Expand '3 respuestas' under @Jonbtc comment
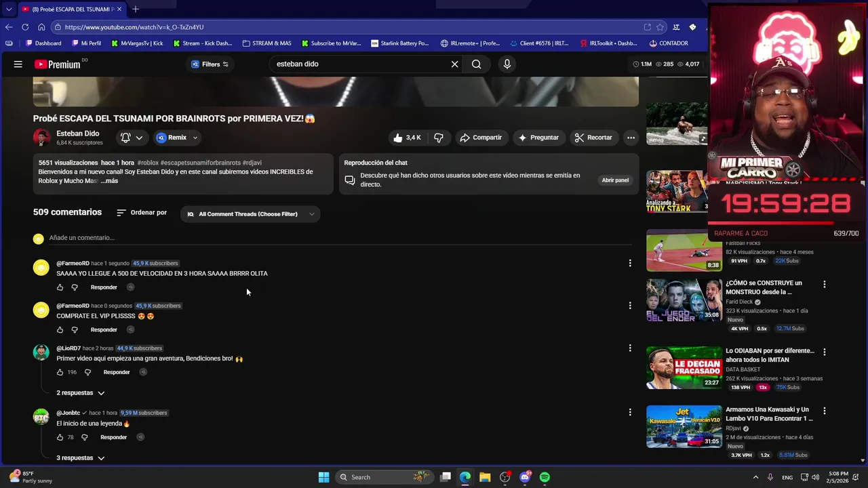Viewport: 868px width, 488px height. click(81, 458)
